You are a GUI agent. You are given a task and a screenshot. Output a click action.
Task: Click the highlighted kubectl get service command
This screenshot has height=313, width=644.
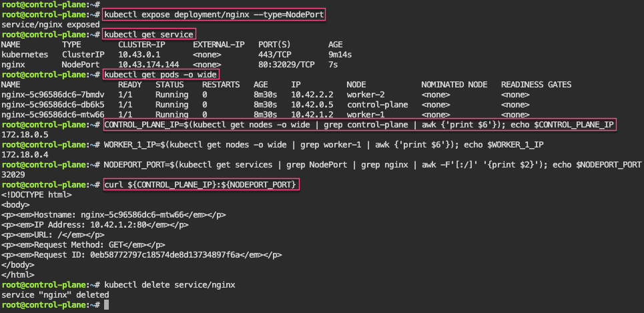point(149,34)
